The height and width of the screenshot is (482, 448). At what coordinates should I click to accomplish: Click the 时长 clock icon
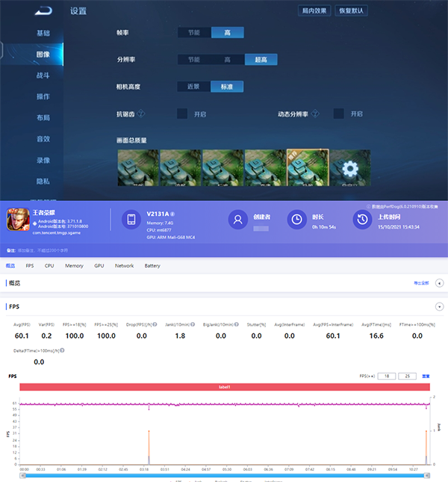(x=296, y=220)
